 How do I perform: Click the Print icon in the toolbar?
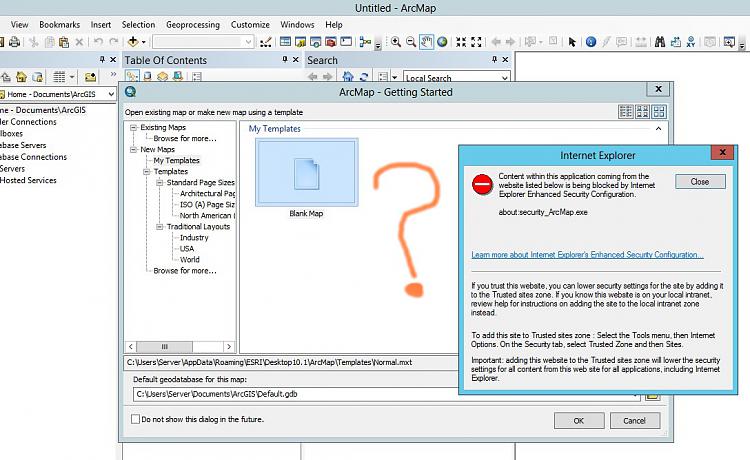coord(14,42)
